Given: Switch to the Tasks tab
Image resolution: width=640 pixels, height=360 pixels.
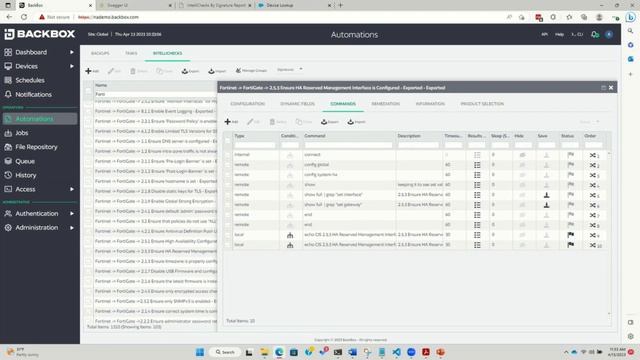Looking at the screenshot, I should 131,53.
